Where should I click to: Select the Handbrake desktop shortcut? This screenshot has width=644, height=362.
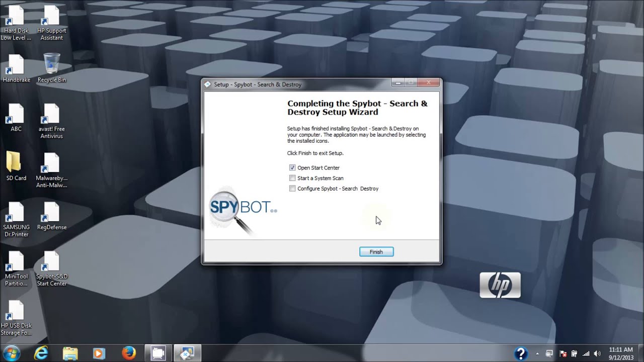click(16, 68)
